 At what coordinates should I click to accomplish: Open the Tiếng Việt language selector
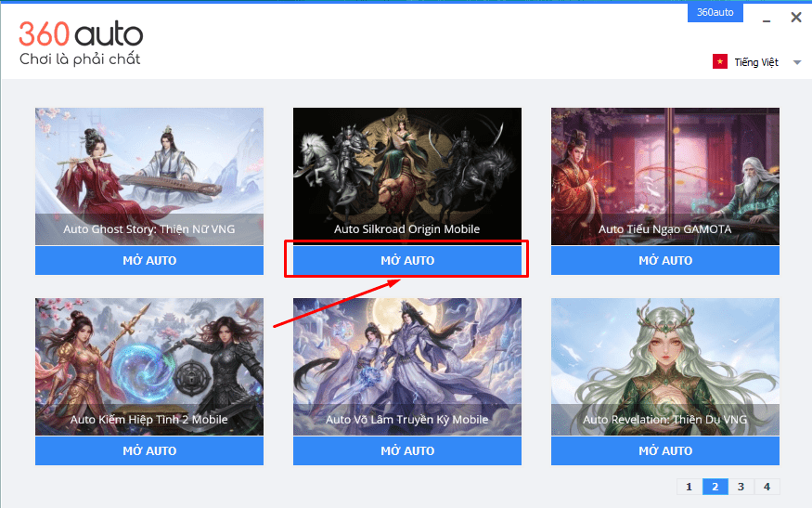[x=756, y=62]
